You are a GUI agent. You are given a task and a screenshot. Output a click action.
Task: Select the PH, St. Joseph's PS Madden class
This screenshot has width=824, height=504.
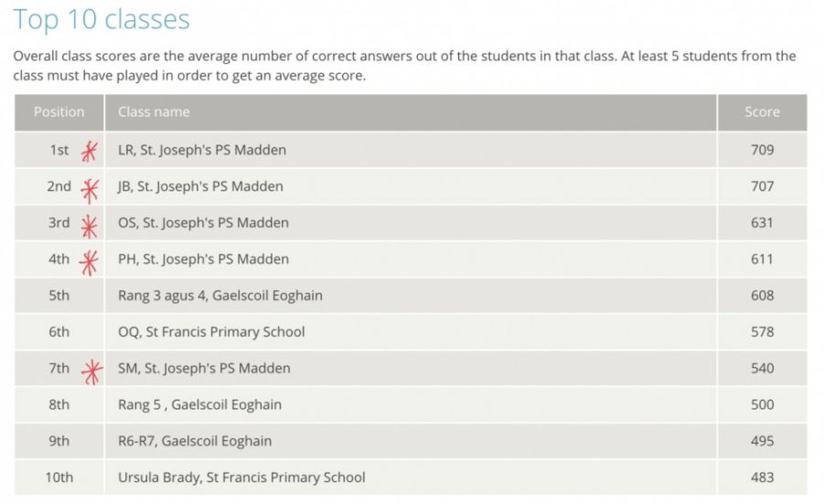tap(203, 259)
